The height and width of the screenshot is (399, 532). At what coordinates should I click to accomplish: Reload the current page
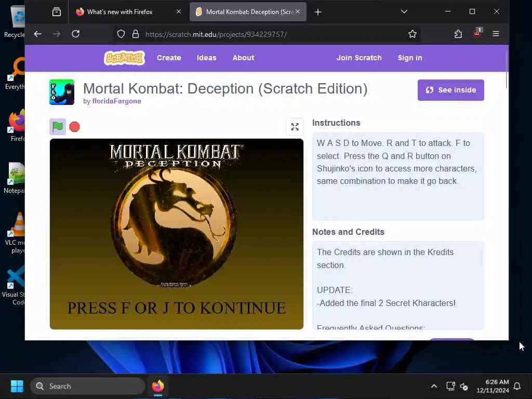pos(76,34)
